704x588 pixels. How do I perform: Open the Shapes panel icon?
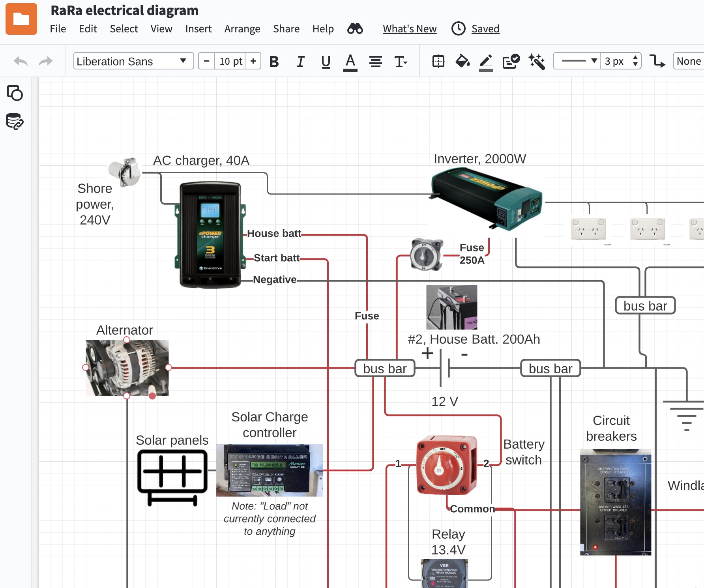click(x=15, y=93)
